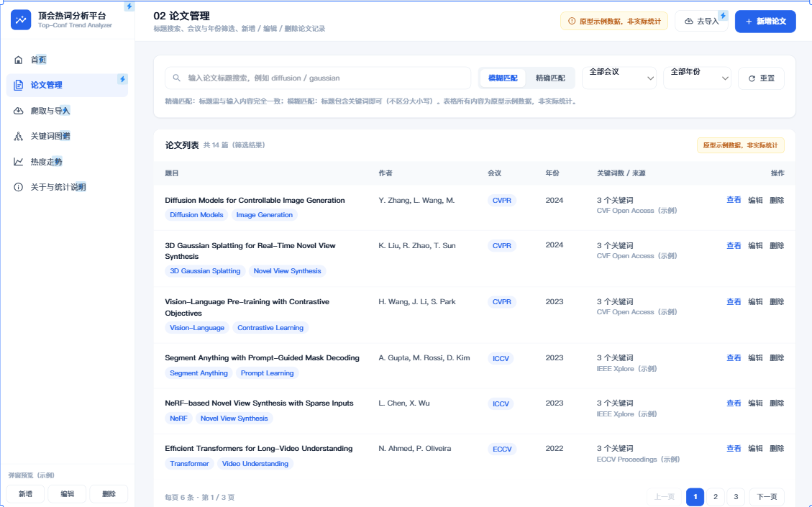
Task: Go to 首页 in the sidebar
Action: click(x=68, y=60)
